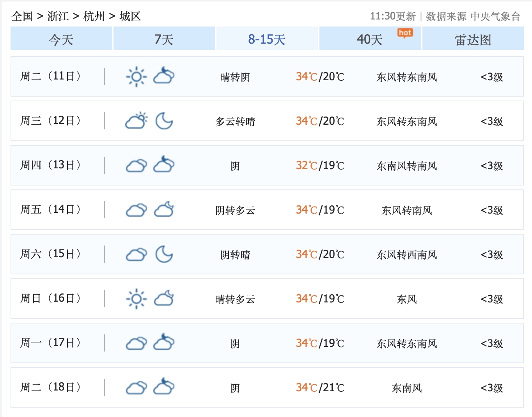Select the cloud icon for 周四（13日）
Image resolution: width=532 pixels, height=417 pixels.
point(136,166)
